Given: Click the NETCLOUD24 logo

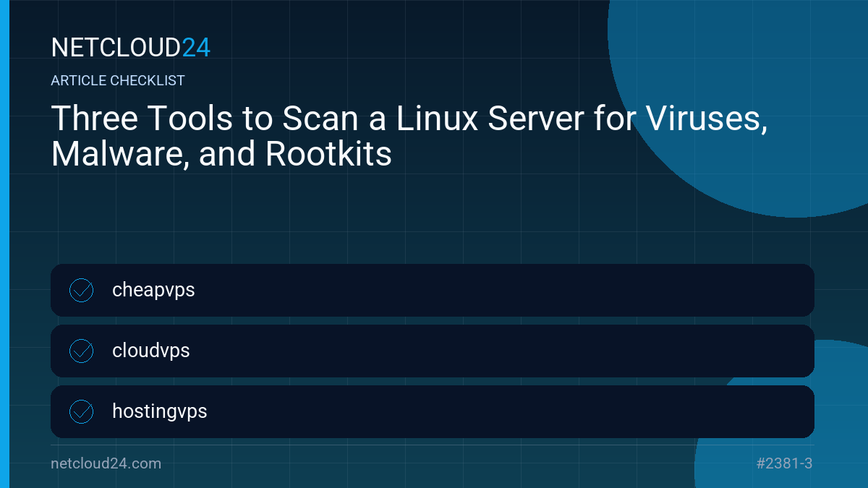Looking at the screenshot, I should (131, 48).
